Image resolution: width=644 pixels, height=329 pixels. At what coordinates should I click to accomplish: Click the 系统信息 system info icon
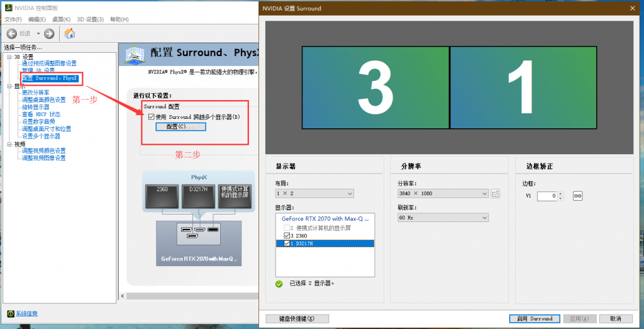[x=11, y=313]
